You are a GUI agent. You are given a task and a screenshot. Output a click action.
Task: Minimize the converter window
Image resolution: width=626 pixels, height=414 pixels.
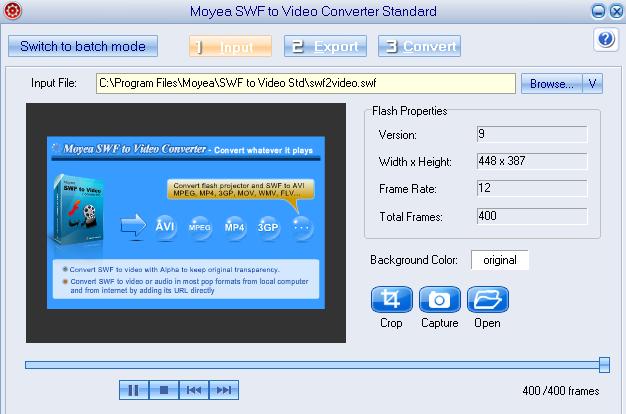pos(598,11)
